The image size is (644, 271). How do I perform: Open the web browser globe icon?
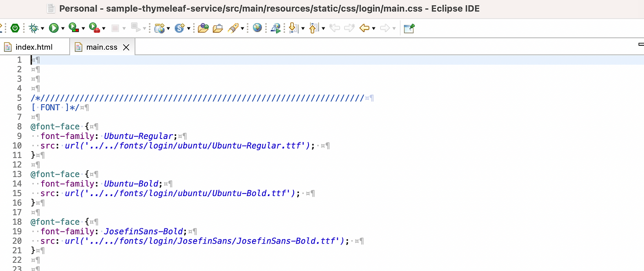coord(257,28)
